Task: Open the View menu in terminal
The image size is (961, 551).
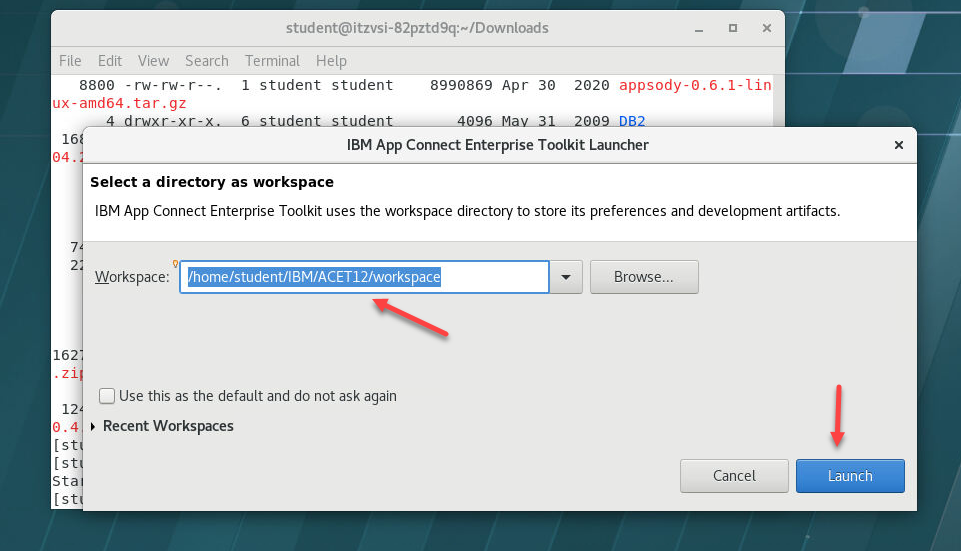Action: pos(153,61)
